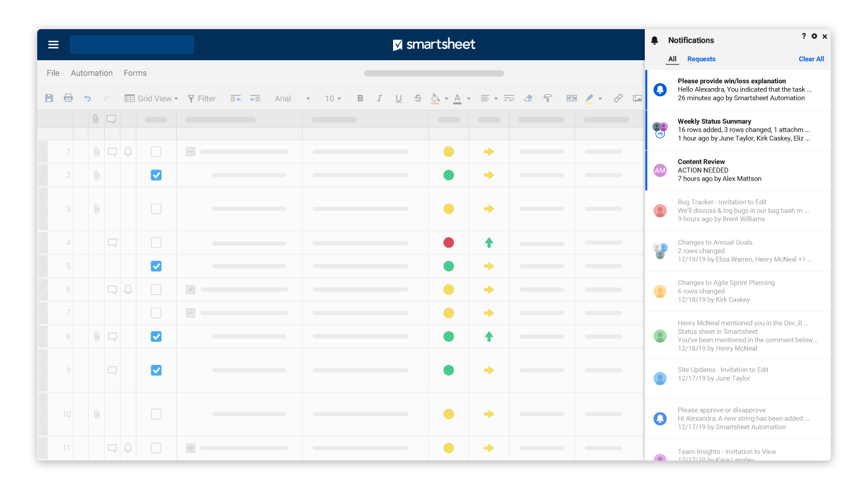Apply strikethrough formatting
The height and width of the screenshot is (489, 868).
pos(418,98)
